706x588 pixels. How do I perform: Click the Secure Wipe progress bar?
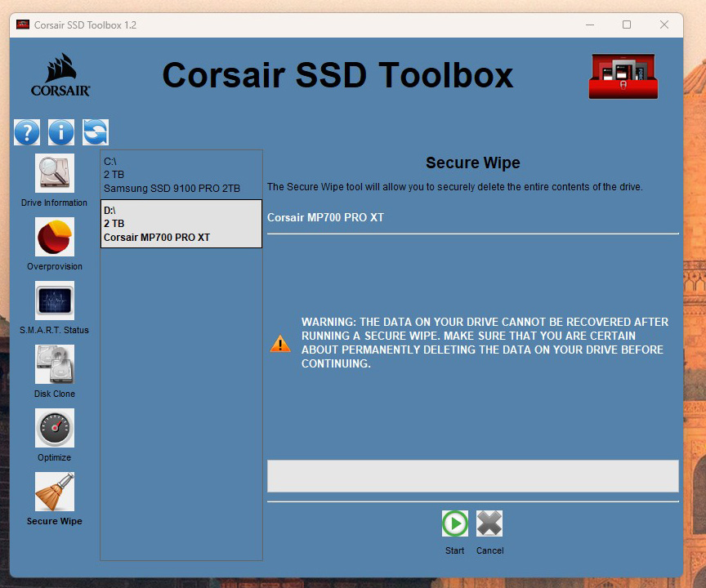[472, 476]
